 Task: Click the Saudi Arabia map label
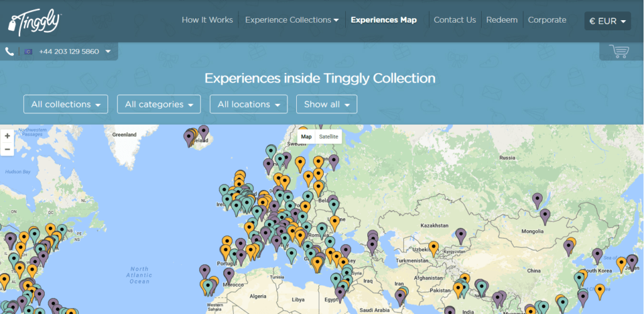click(374, 310)
